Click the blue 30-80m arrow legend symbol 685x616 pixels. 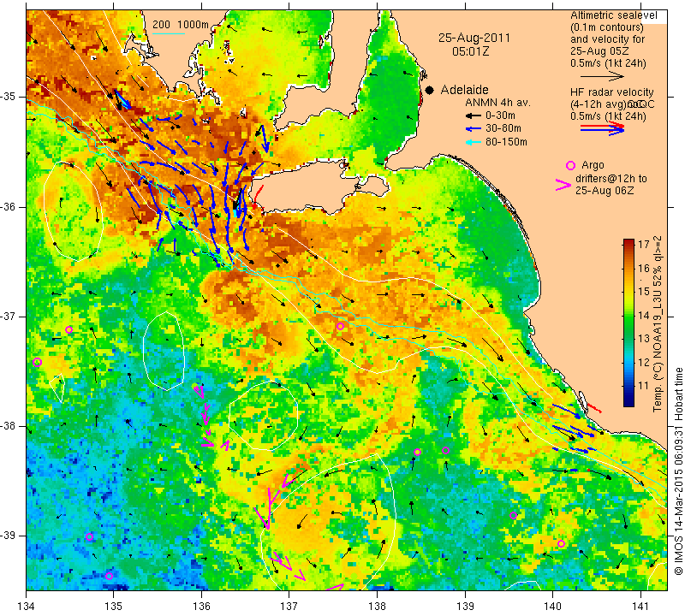pos(473,129)
